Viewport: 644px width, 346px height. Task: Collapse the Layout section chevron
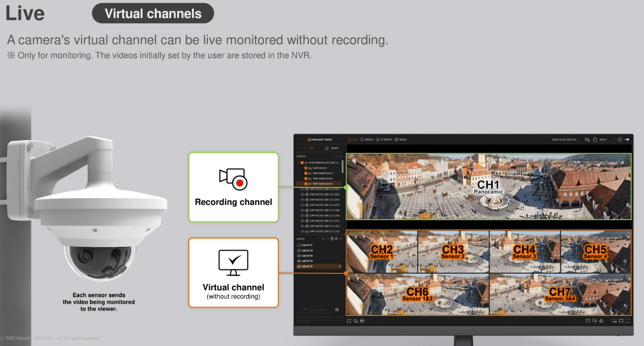341,239
